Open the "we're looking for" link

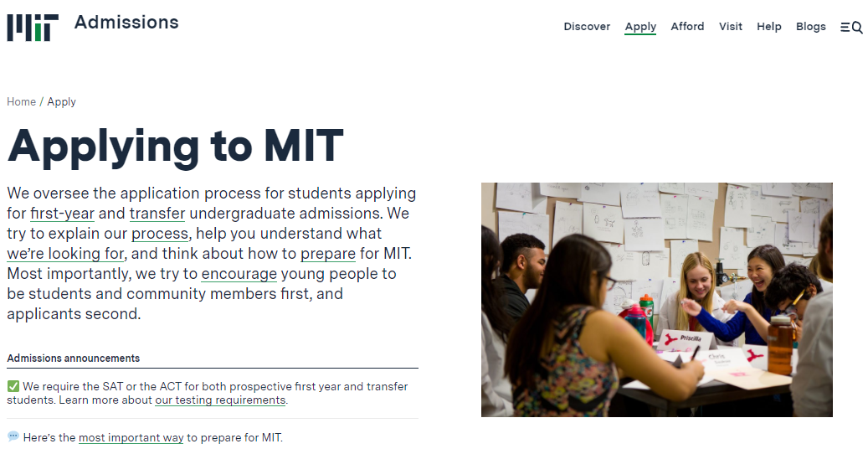tap(65, 254)
